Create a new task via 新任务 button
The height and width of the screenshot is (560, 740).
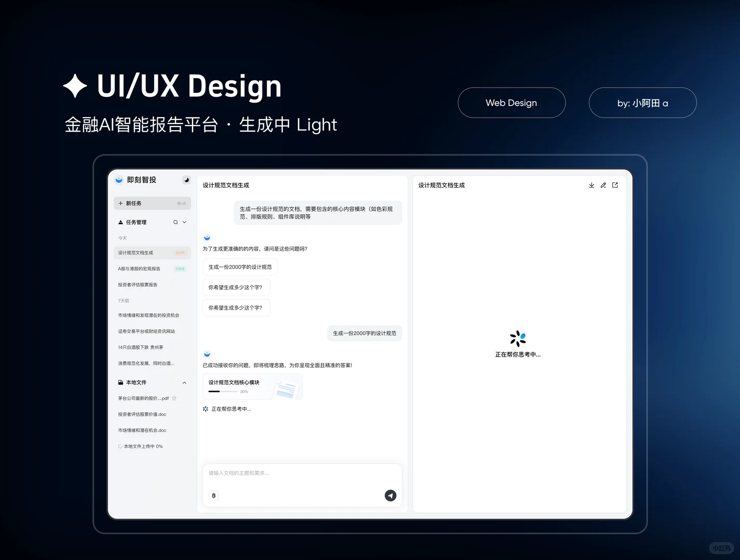tap(152, 203)
